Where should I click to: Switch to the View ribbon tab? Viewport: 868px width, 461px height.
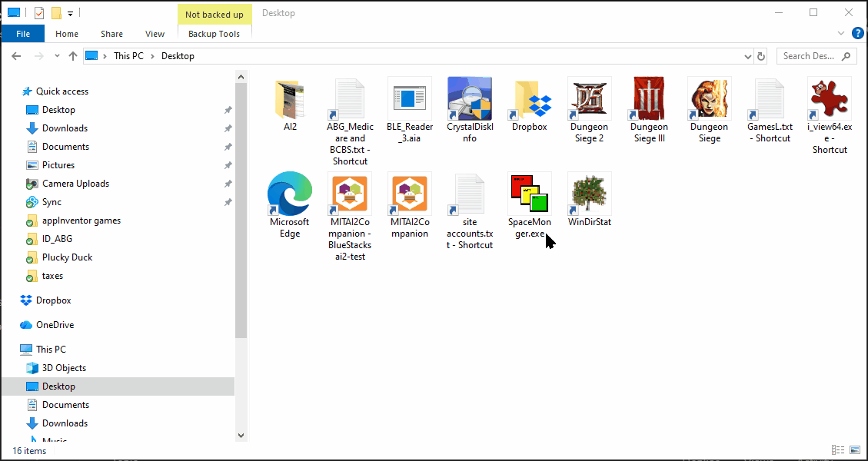tap(155, 34)
